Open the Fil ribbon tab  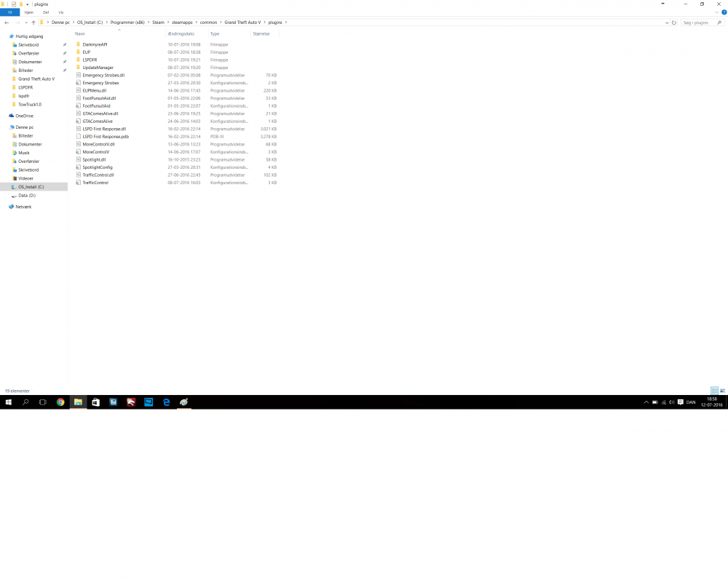[x=9, y=12]
